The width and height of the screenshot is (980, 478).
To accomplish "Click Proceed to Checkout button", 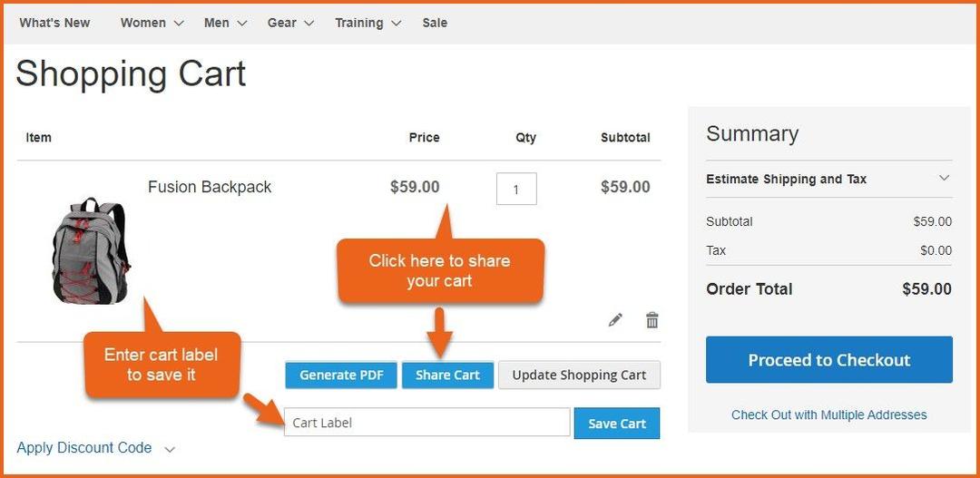I will pyautogui.click(x=828, y=360).
